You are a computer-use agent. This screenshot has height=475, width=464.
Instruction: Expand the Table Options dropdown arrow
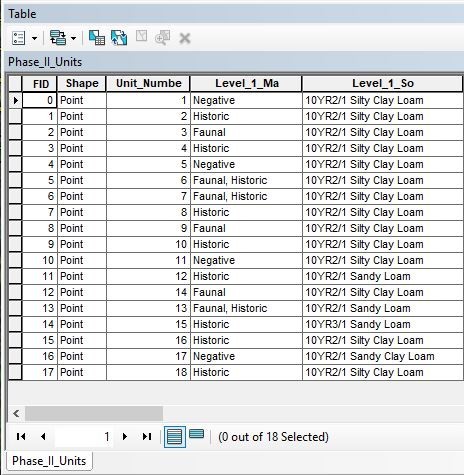click(34, 38)
